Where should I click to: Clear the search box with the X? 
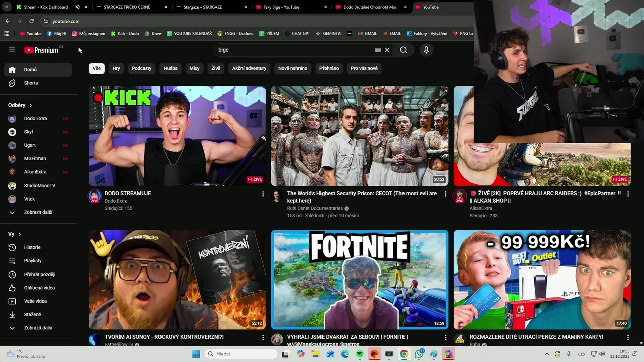[387, 50]
